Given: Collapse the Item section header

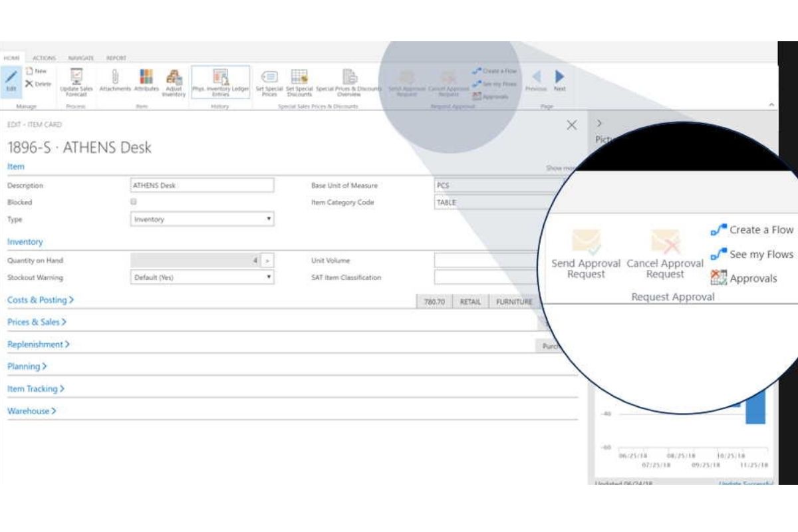Looking at the screenshot, I should point(16,166).
